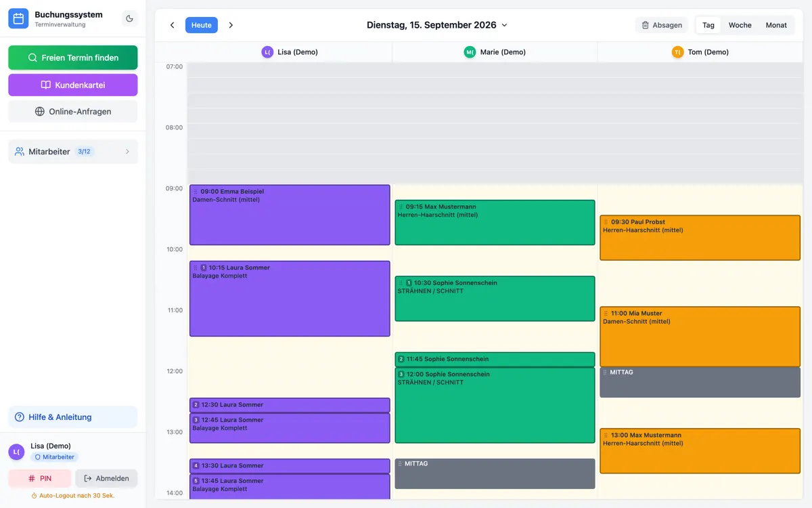This screenshot has width=812, height=508.
Task: Click step badge 1 on 10:15 Laura Sommer
Action: (204, 268)
